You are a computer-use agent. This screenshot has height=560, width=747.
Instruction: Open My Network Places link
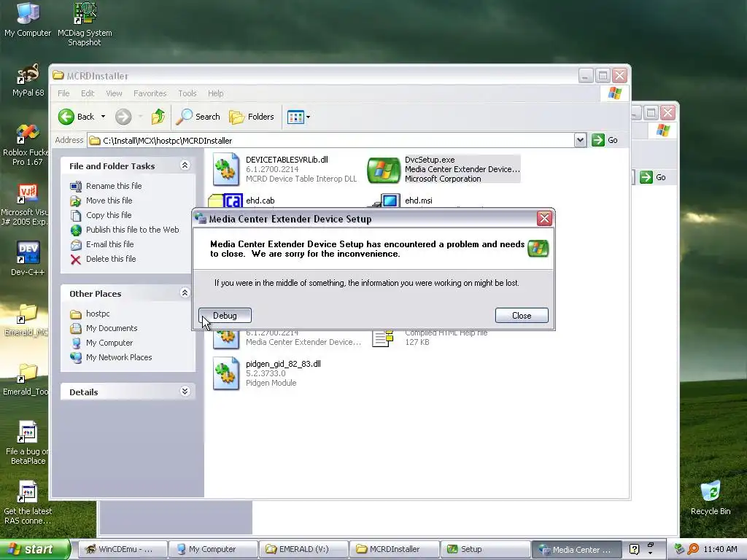pos(119,357)
